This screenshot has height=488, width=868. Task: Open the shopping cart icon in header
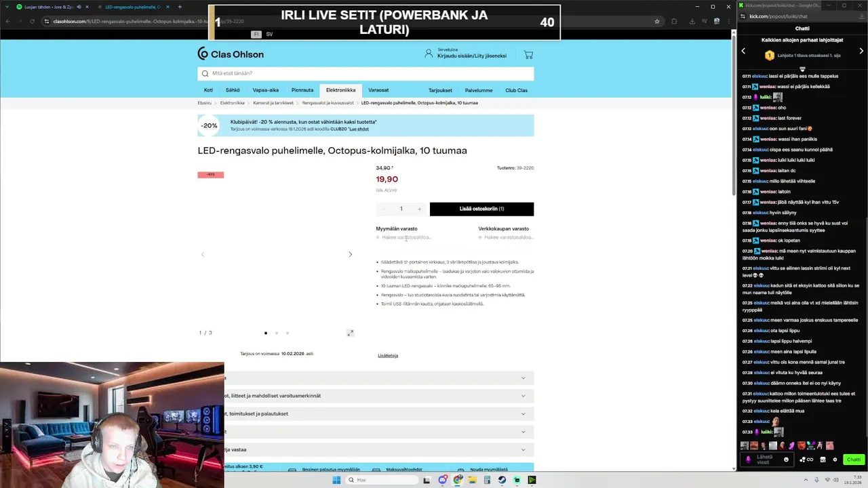528,54
